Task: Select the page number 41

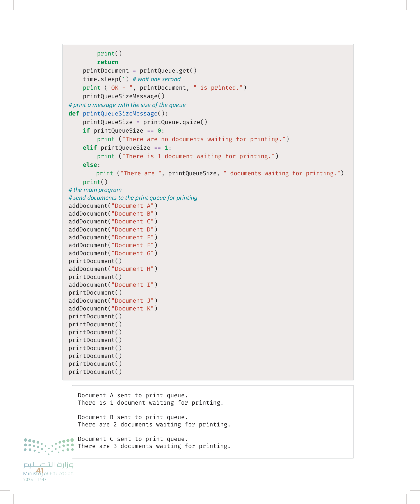Action: coord(40,471)
